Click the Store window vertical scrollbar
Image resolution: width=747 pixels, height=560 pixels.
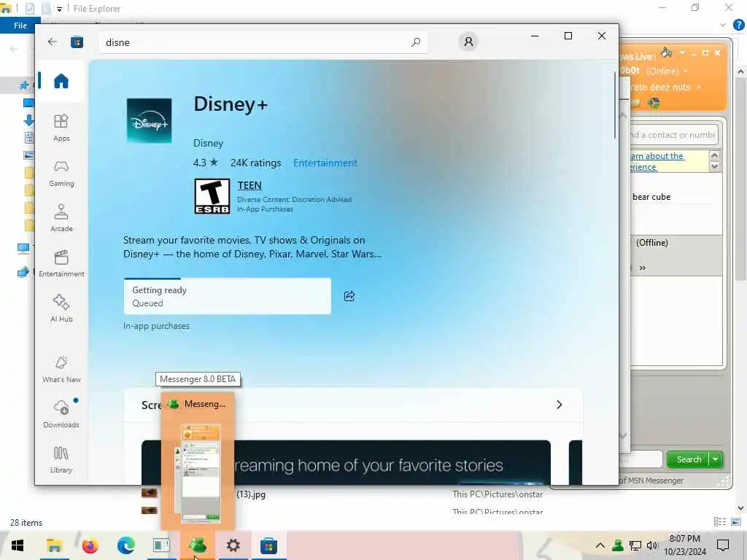point(615,105)
